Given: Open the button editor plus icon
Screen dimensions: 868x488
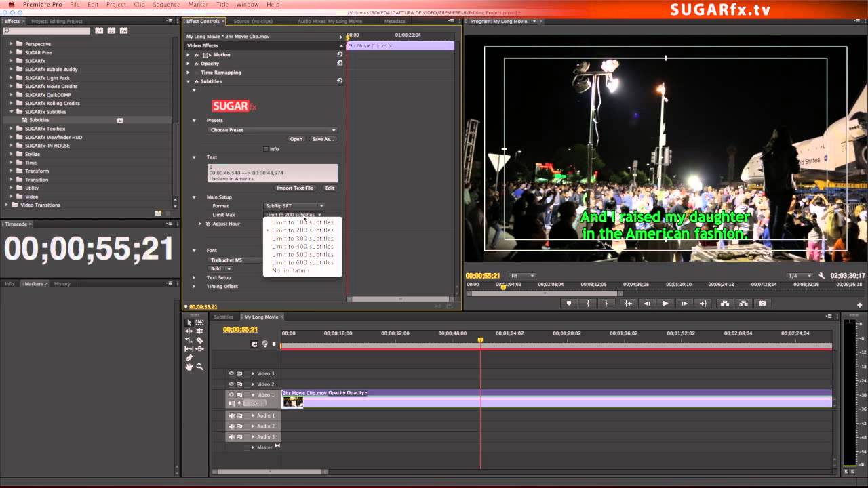Looking at the screenshot, I should pos(860,305).
